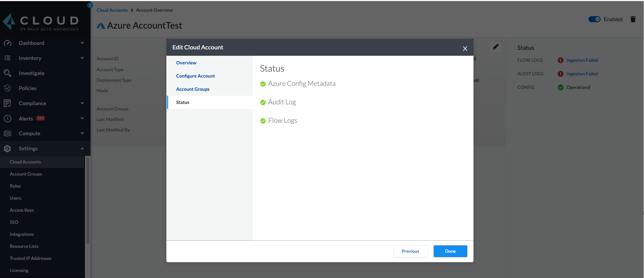Delete account using trash icon

(633, 19)
